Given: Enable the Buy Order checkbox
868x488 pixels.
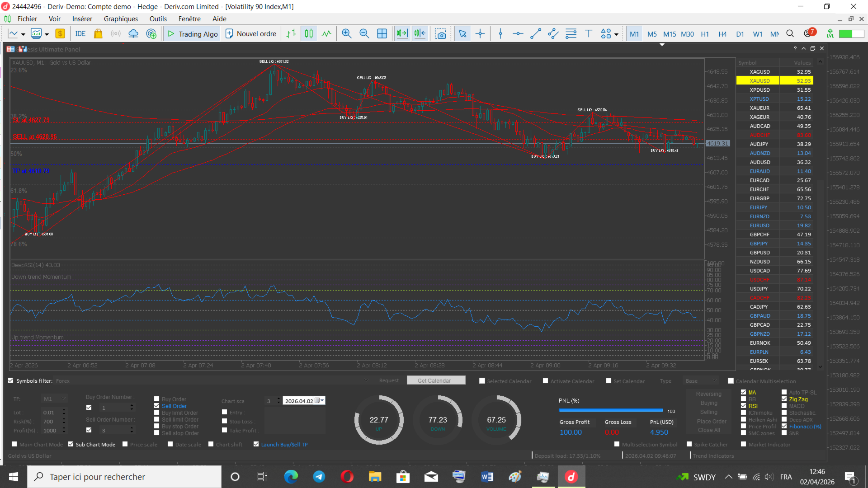Looking at the screenshot, I should pos(157,399).
